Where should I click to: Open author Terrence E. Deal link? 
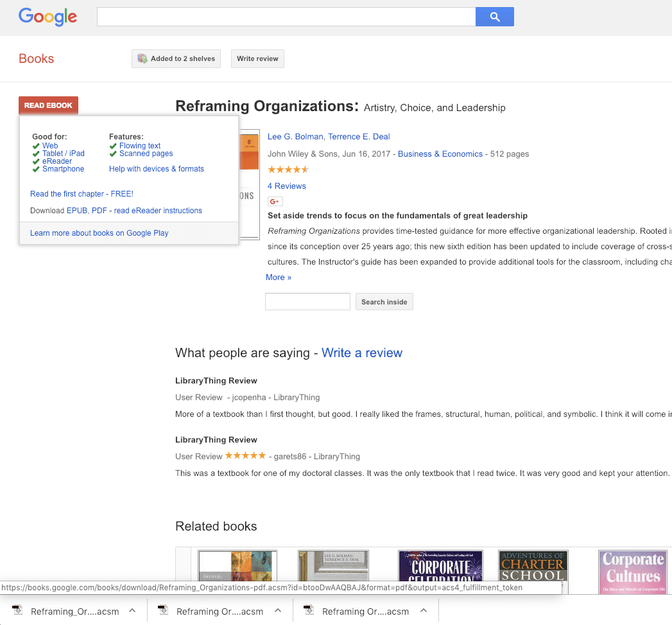tap(359, 136)
